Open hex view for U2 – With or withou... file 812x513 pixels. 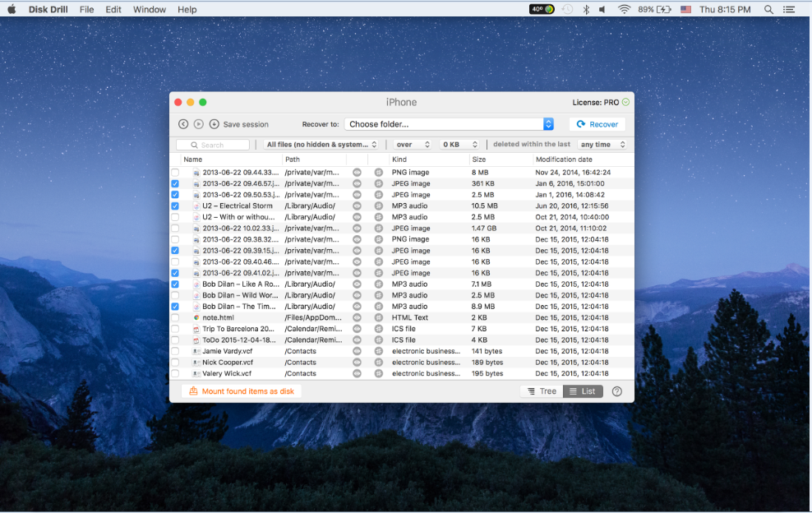coord(379,217)
